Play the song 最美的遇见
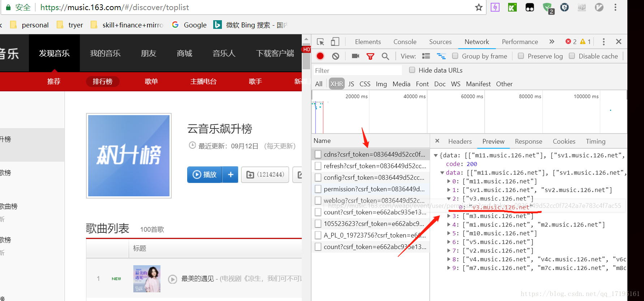This screenshot has width=644, height=301. 173,279
